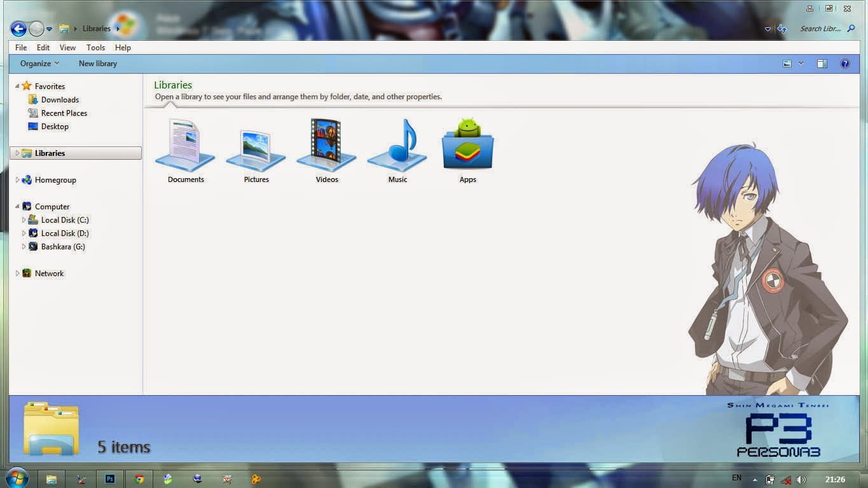The image size is (868, 488).
Task: Open the change view dropdown arrow
Action: [x=801, y=64]
